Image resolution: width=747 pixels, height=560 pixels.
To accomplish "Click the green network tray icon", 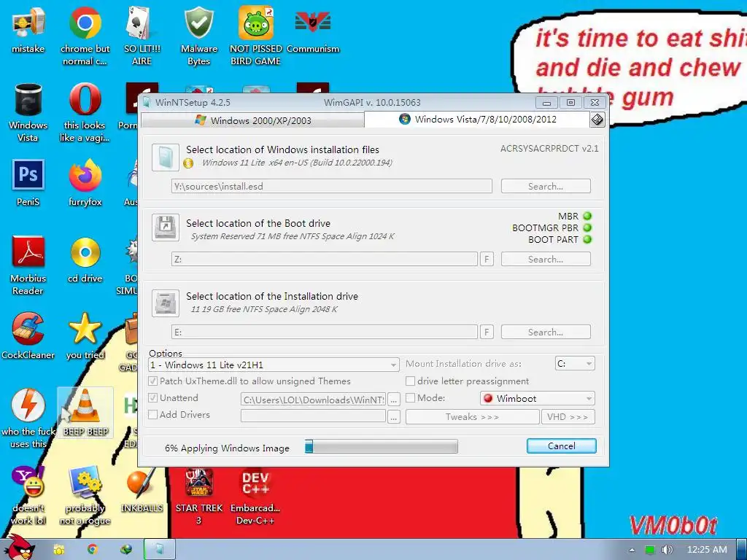I will tap(650, 550).
